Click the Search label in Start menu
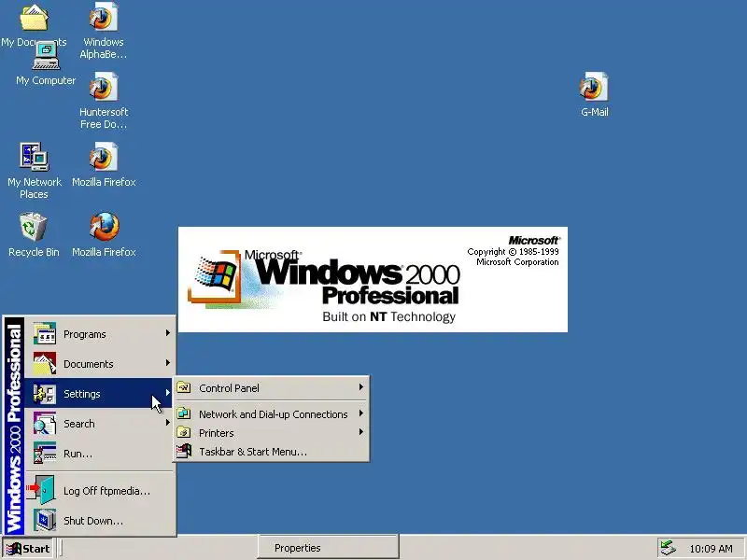Image resolution: width=747 pixels, height=560 pixels. tap(79, 424)
